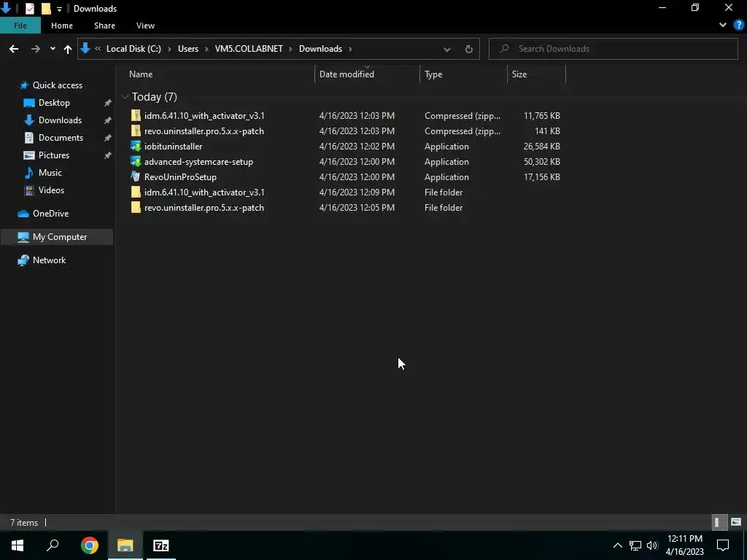Image resolution: width=747 pixels, height=560 pixels.
Task: Click New folder icon in title bar
Action: (46, 9)
